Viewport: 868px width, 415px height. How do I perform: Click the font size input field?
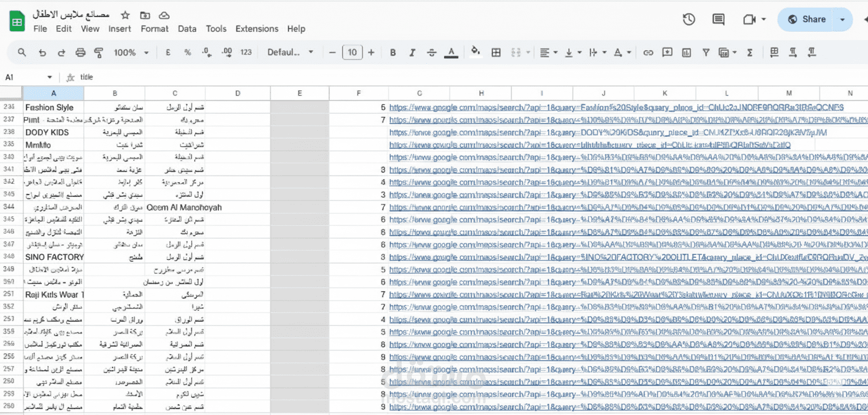352,52
